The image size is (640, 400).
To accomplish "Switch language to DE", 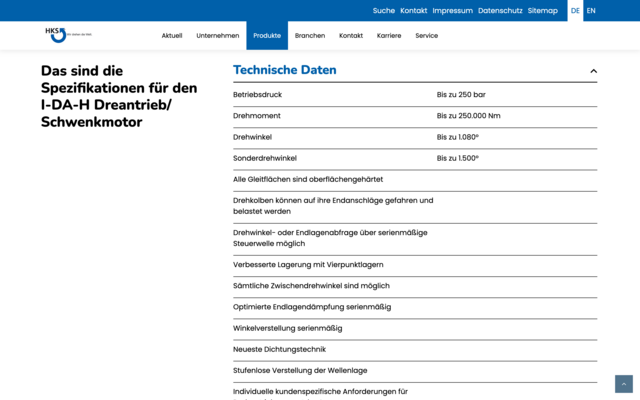I will coord(575,11).
